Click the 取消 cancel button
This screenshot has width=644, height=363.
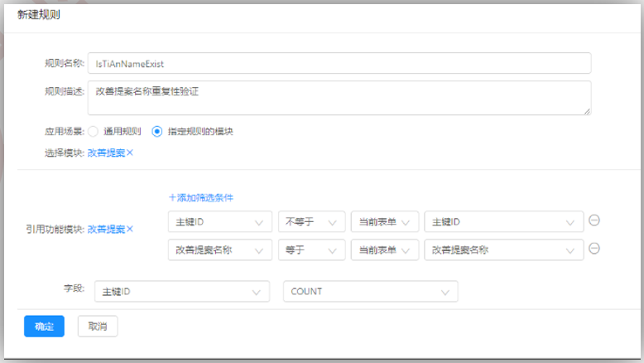pyautogui.click(x=98, y=327)
